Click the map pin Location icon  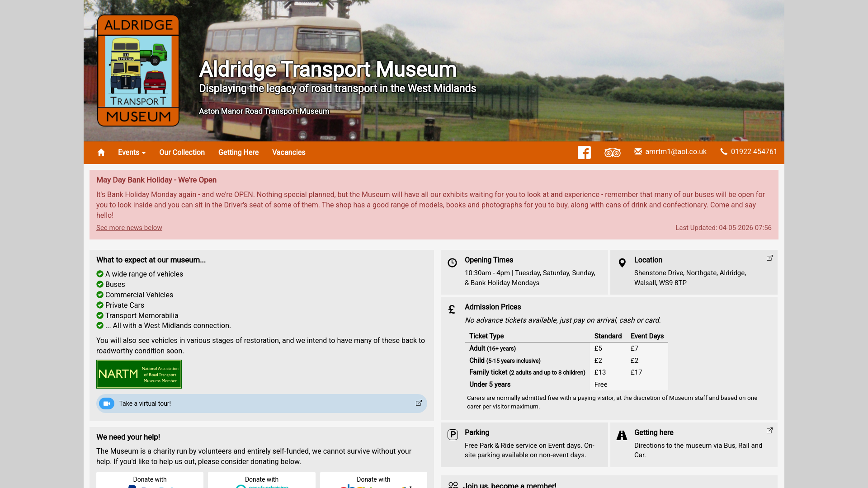pyautogui.click(x=622, y=263)
